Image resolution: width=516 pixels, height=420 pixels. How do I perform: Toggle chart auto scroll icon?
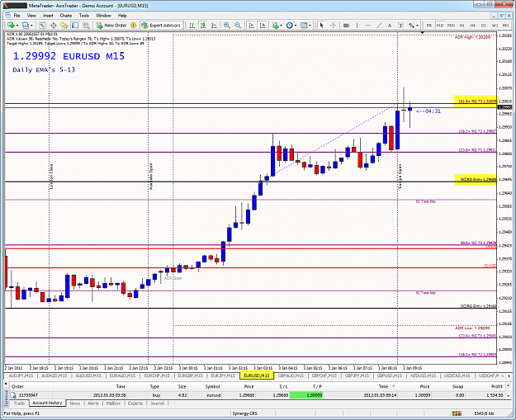[x=252, y=26]
